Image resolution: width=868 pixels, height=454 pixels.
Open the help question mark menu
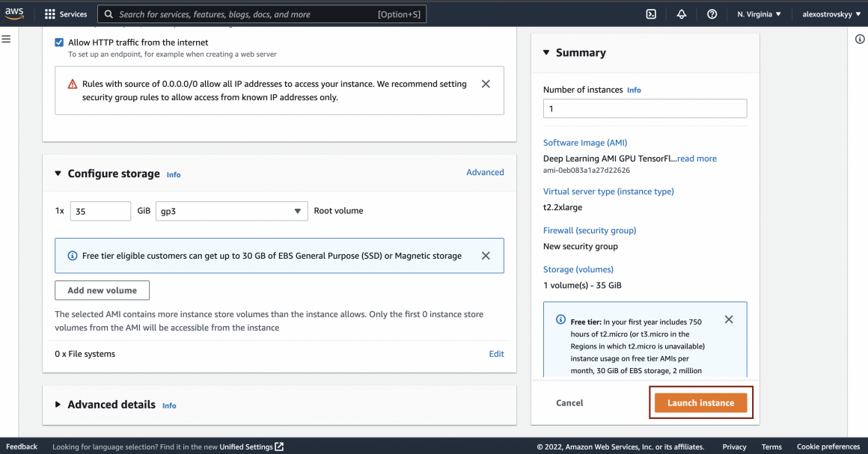pyautogui.click(x=712, y=14)
